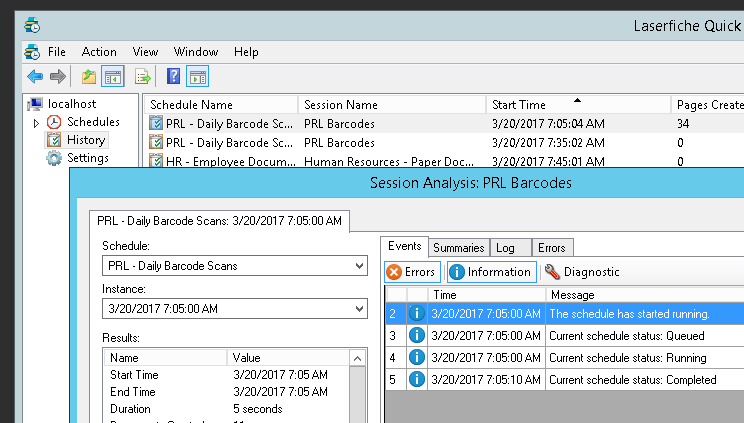Open the Help question mark toolbar icon

(173, 76)
